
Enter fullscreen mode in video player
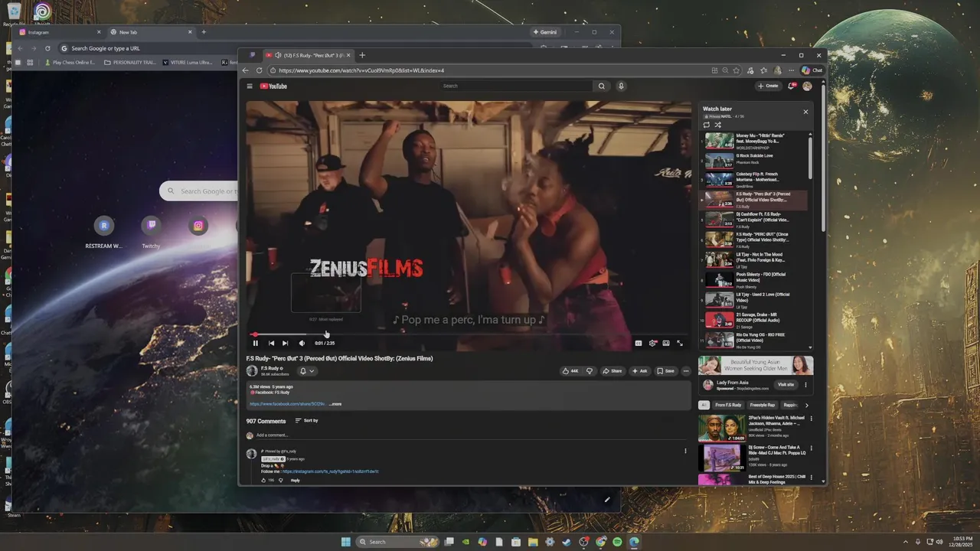click(x=680, y=343)
